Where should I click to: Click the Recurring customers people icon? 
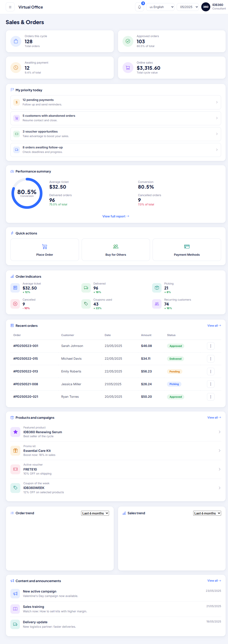pos(157,304)
